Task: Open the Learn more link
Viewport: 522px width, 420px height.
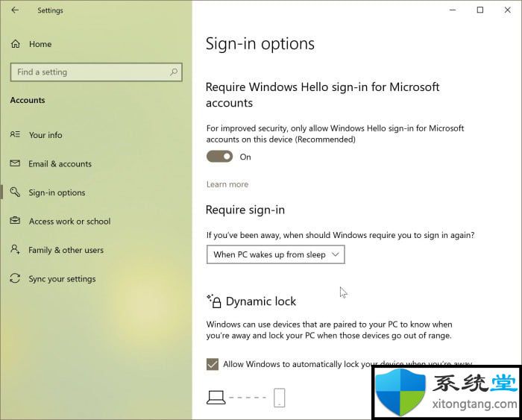Action: pos(227,184)
